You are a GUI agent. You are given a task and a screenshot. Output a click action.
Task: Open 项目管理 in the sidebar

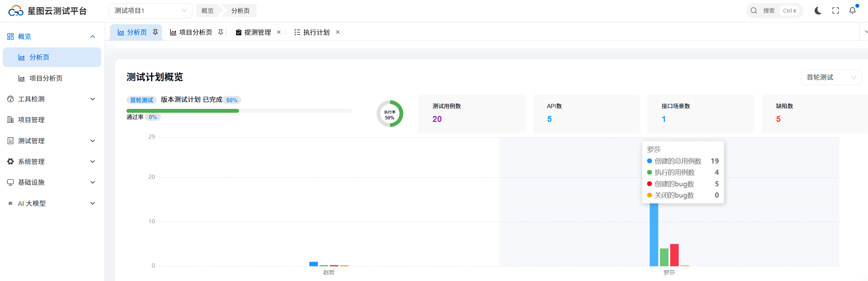[31, 120]
